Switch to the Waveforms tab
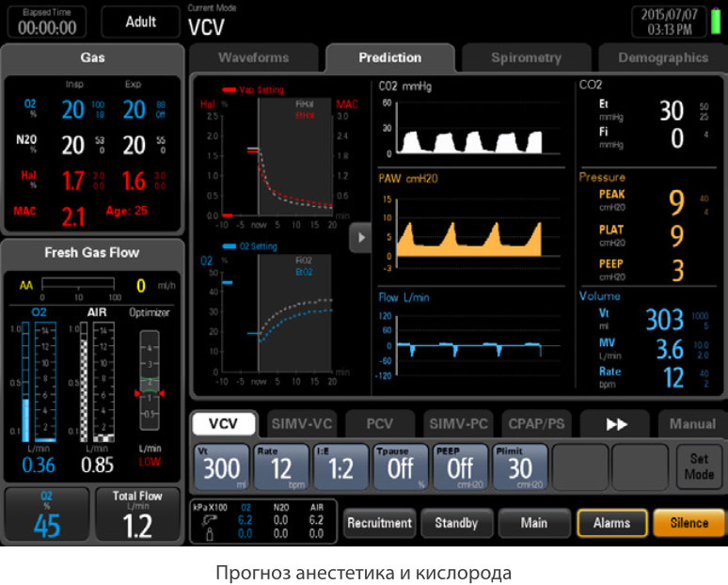Viewport: 728px width, 585px height. click(x=254, y=57)
